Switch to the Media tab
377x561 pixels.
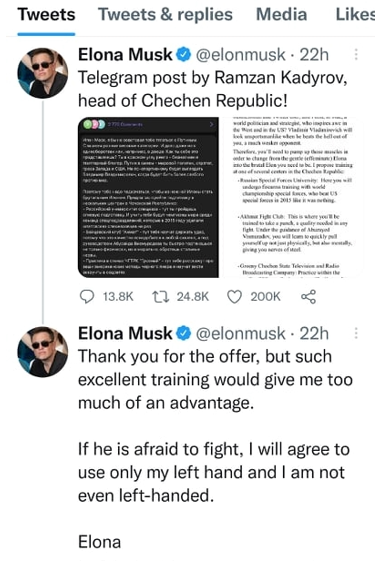pyautogui.click(x=281, y=15)
